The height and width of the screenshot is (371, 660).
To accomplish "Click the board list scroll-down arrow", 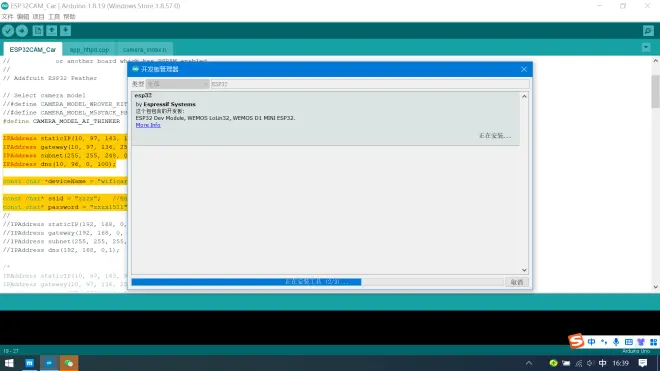I will [x=524, y=270].
